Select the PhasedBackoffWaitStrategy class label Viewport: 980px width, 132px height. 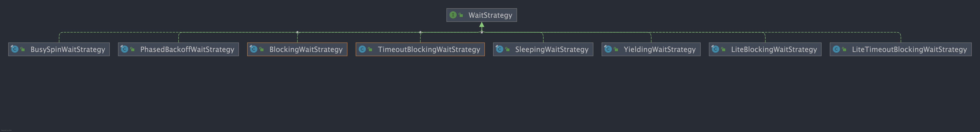[x=187, y=49]
